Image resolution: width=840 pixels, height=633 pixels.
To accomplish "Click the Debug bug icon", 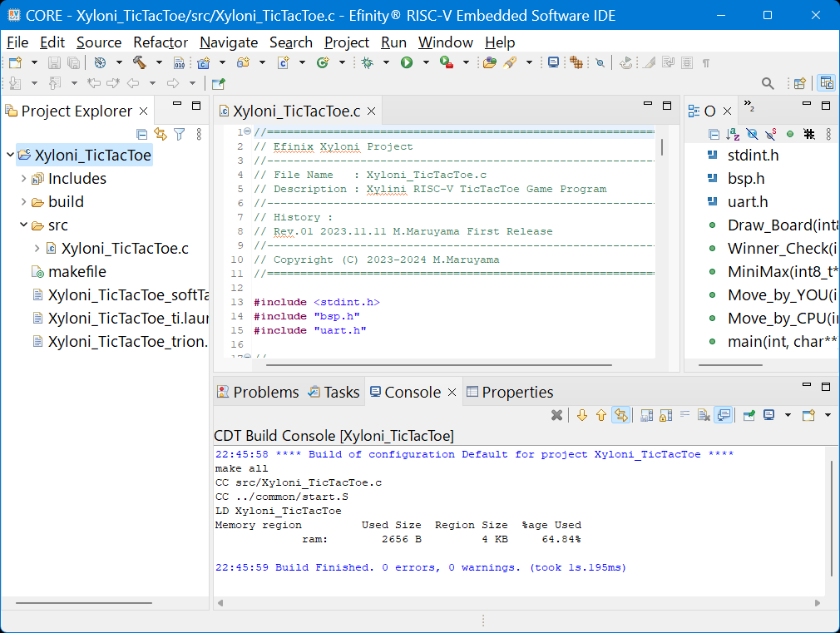I will click(366, 62).
